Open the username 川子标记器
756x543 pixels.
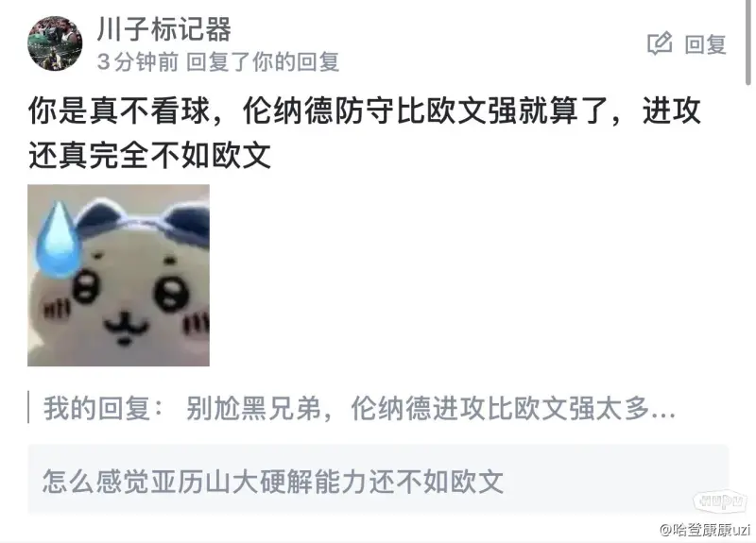click(163, 28)
